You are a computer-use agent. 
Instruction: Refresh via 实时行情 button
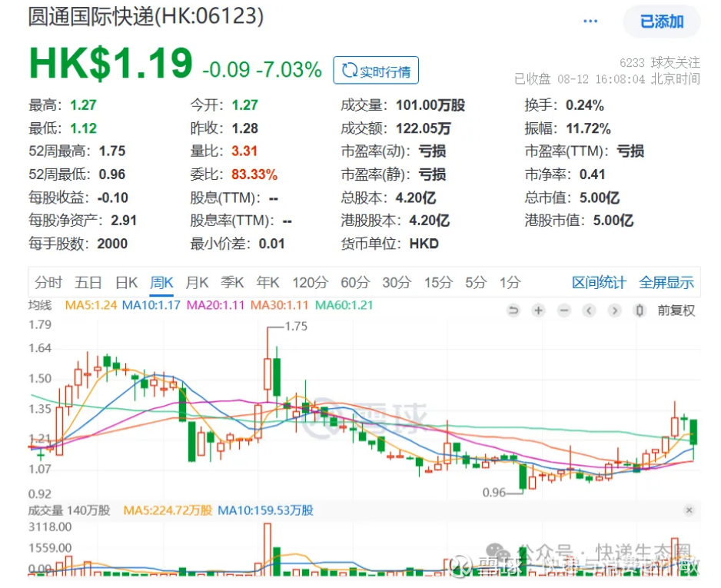(376, 71)
